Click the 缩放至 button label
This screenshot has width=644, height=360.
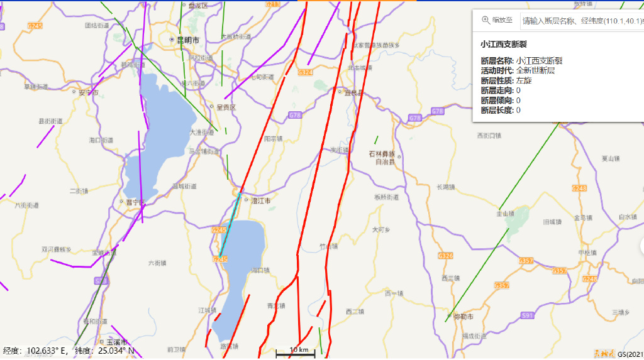point(502,19)
